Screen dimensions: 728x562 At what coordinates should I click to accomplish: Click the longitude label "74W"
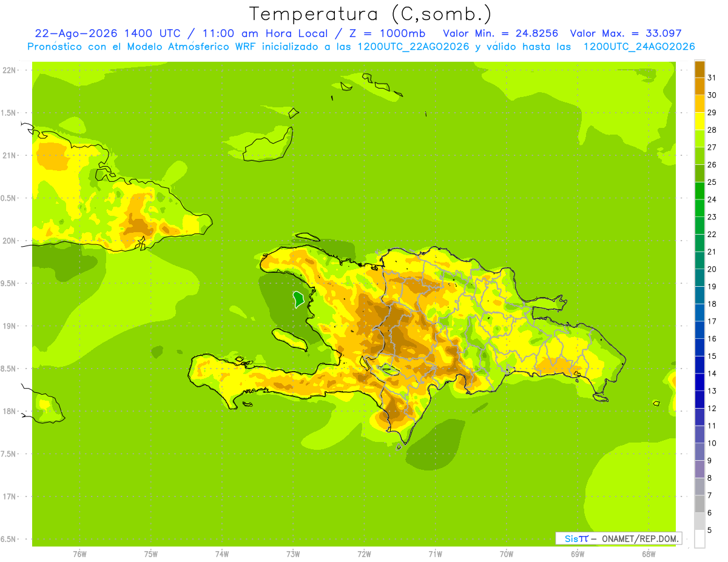221,554
